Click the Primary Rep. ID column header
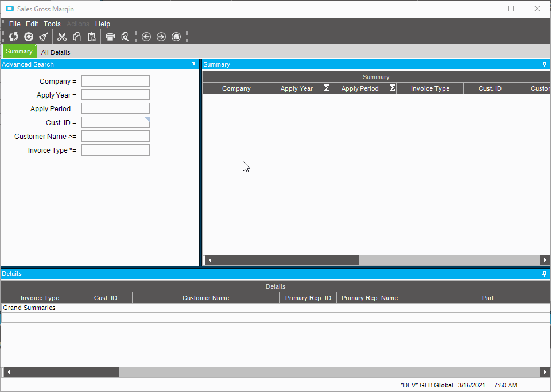 (x=308, y=298)
